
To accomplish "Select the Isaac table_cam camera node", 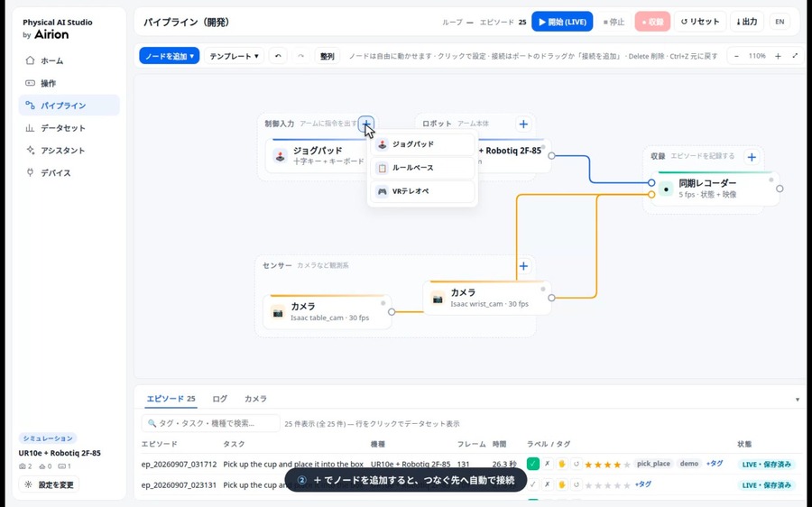I will [328, 312].
